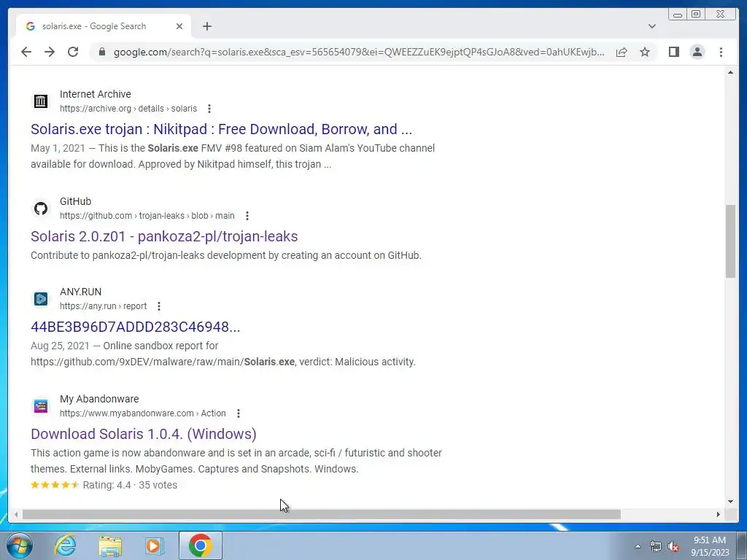Viewport: 747px width, 560px height.
Task: Open site information via the padlock icon
Action: click(101, 52)
